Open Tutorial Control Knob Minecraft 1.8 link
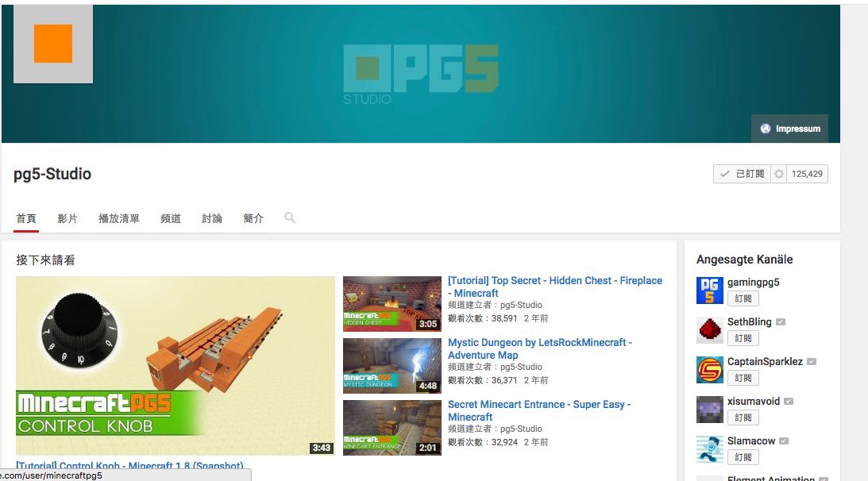 point(129,465)
